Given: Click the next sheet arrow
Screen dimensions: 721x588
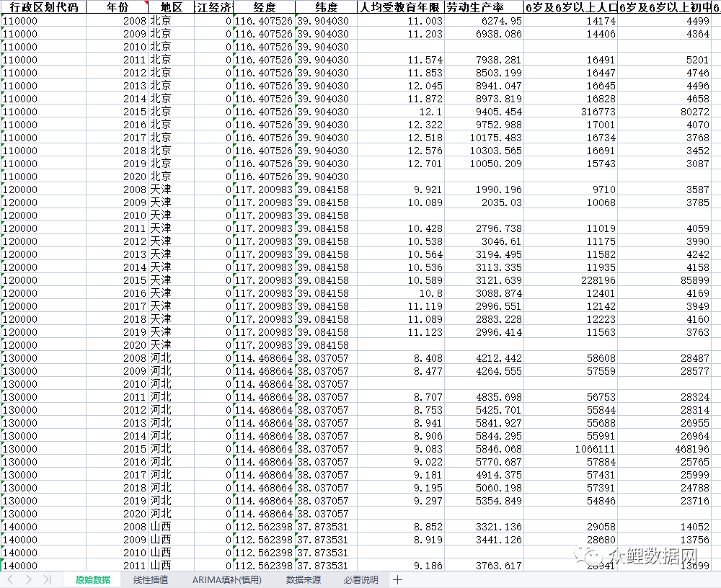Looking at the screenshot, I should [28, 579].
